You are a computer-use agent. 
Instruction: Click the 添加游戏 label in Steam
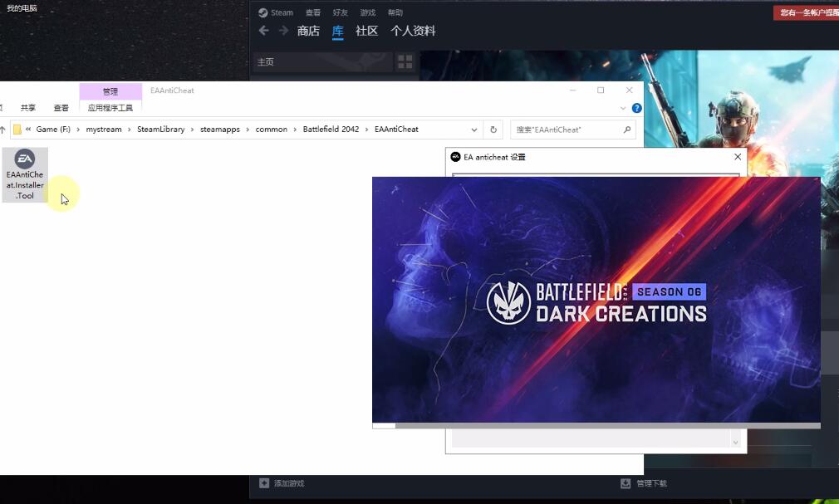(289, 483)
